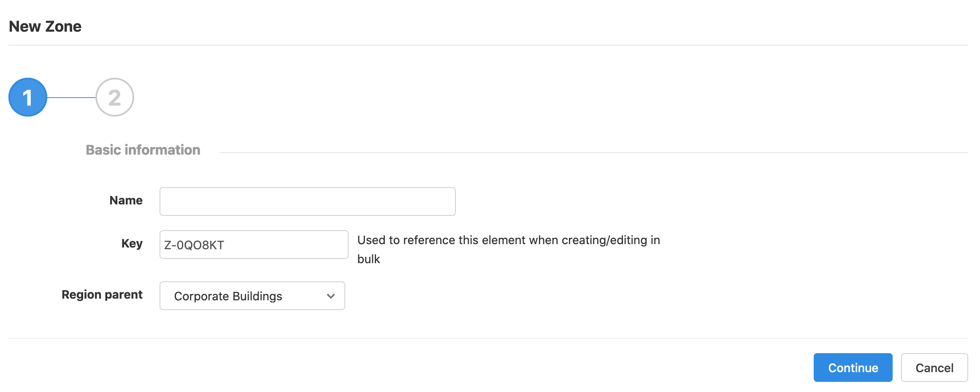Viewport: 980px width, 392px height.
Task: Click the Region parent label
Action: [102, 294]
